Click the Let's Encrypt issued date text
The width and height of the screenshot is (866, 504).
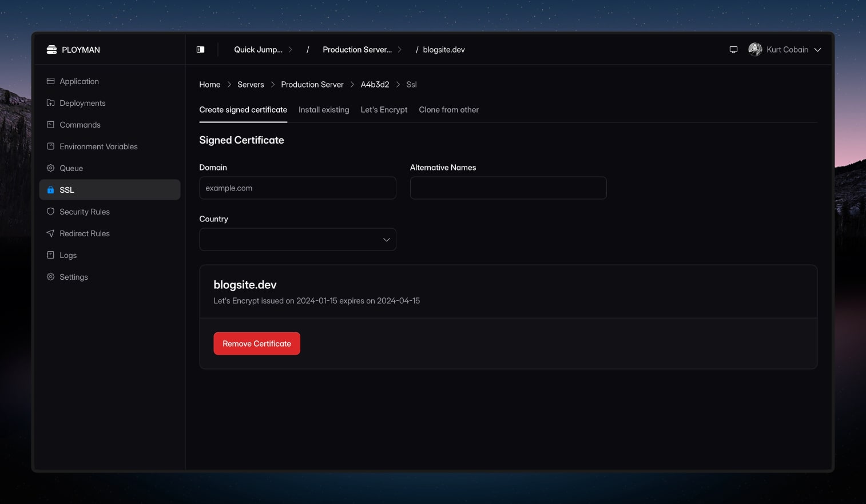[x=317, y=301]
